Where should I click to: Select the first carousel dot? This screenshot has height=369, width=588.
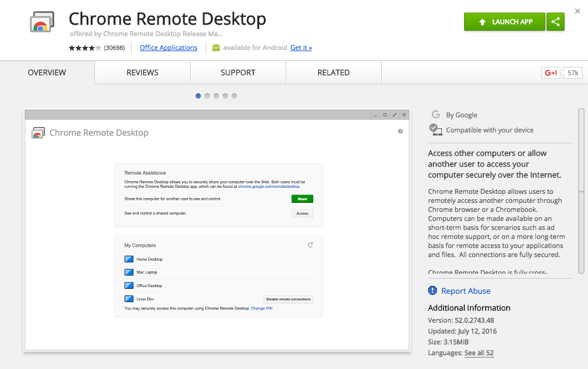(x=198, y=96)
